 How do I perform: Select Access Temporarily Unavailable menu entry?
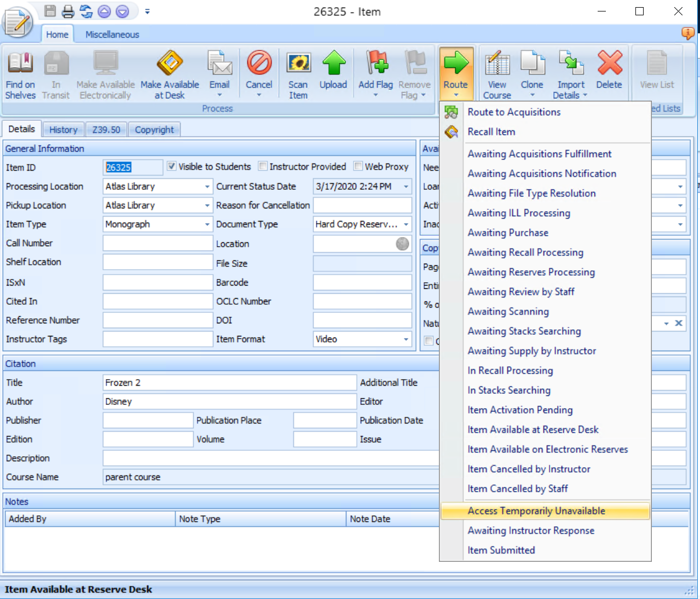(x=536, y=511)
